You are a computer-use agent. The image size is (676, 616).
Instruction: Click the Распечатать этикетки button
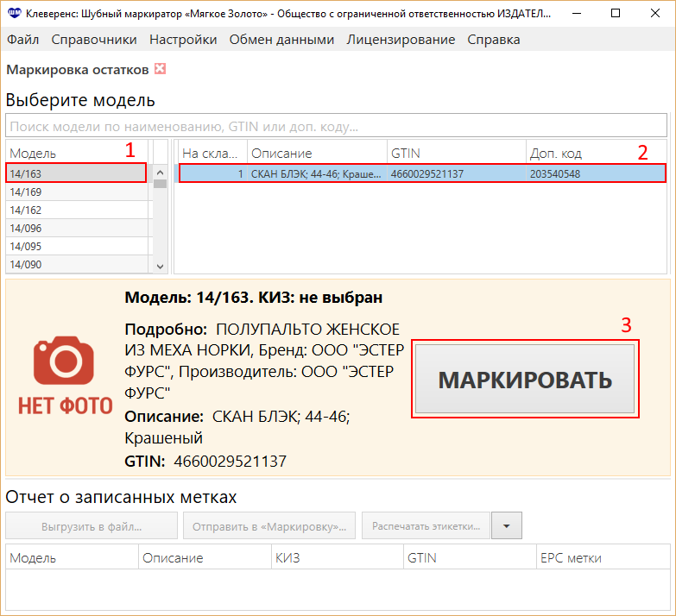click(x=426, y=526)
